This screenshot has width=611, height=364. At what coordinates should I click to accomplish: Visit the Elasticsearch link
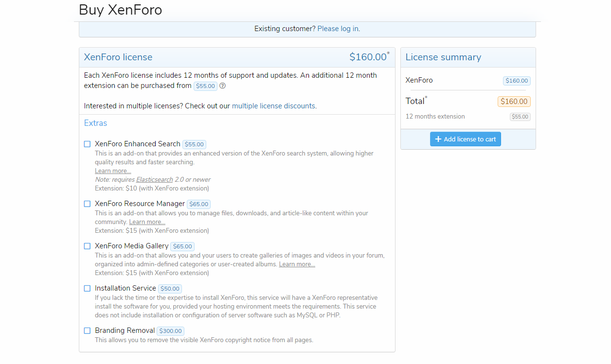tap(154, 180)
